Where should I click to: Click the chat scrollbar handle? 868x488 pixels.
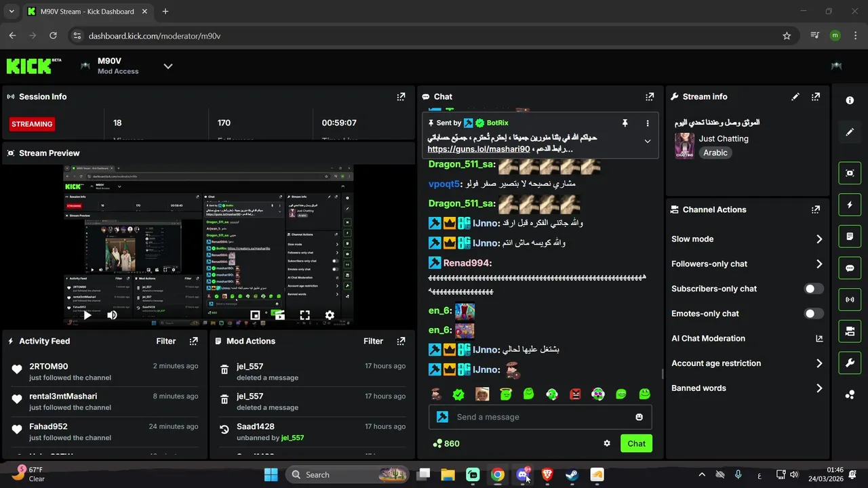[x=663, y=374]
